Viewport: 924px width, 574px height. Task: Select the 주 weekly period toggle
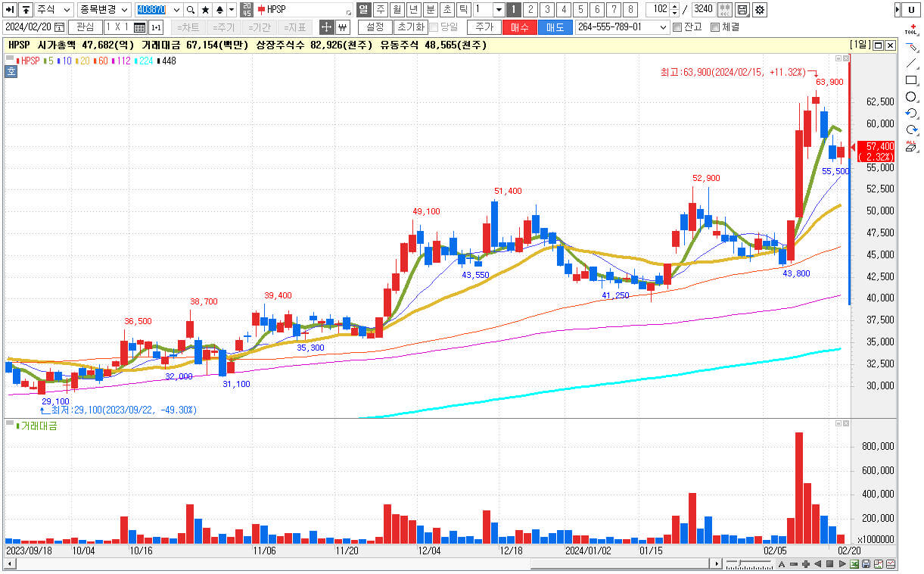(x=380, y=10)
